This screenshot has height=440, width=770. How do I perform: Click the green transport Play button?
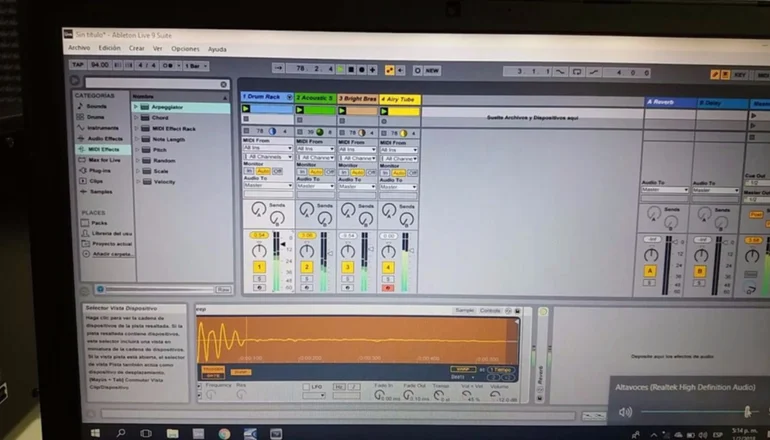(340, 70)
